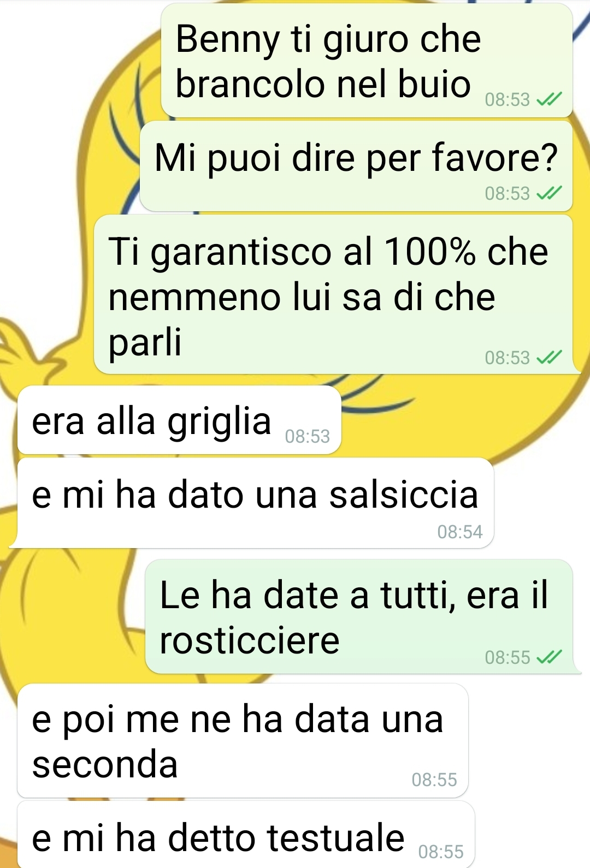The width and height of the screenshot is (590, 868).
Task: Click read-receipt checkmarks on 'brancolo nel buio' message
Action: pyautogui.click(x=548, y=100)
